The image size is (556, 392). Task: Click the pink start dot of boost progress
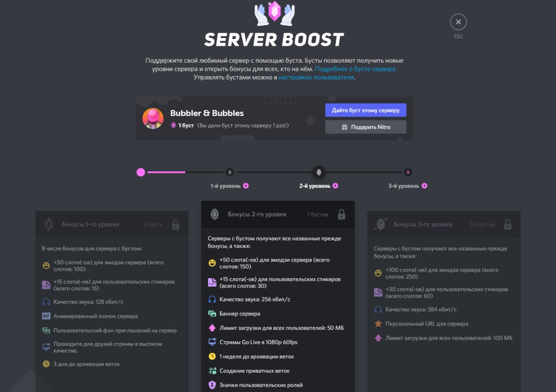pyautogui.click(x=141, y=173)
